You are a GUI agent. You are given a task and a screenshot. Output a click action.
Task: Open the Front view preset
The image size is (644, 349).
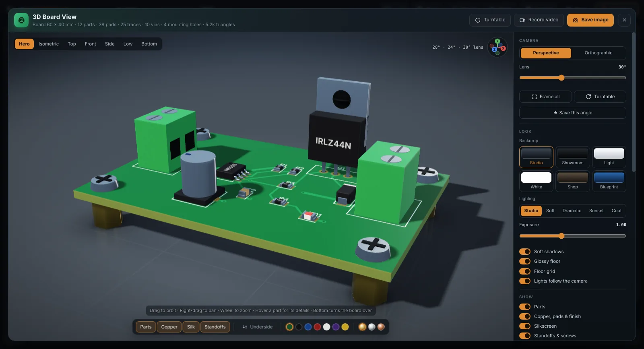click(91, 44)
